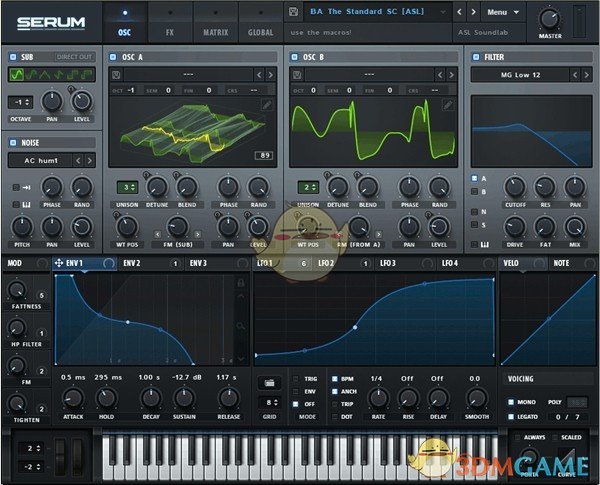Image resolution: width=600 pixels, height=485 pixels.
Task: Click the DIRECT OUT button
Action: coord(74,57)
